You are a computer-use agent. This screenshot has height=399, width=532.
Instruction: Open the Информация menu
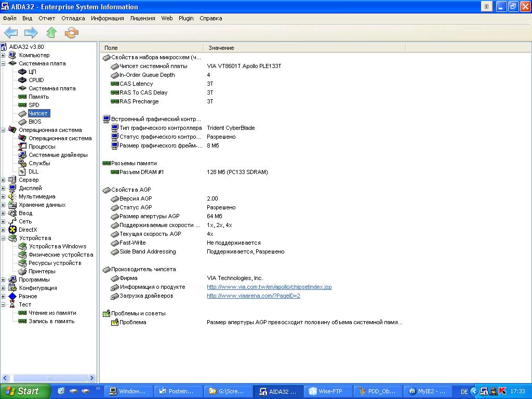tap(107, 18)
